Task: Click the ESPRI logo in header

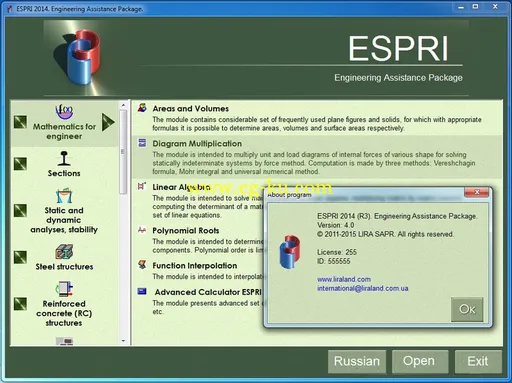Action: pyautogui.click(x=83, y=57)
